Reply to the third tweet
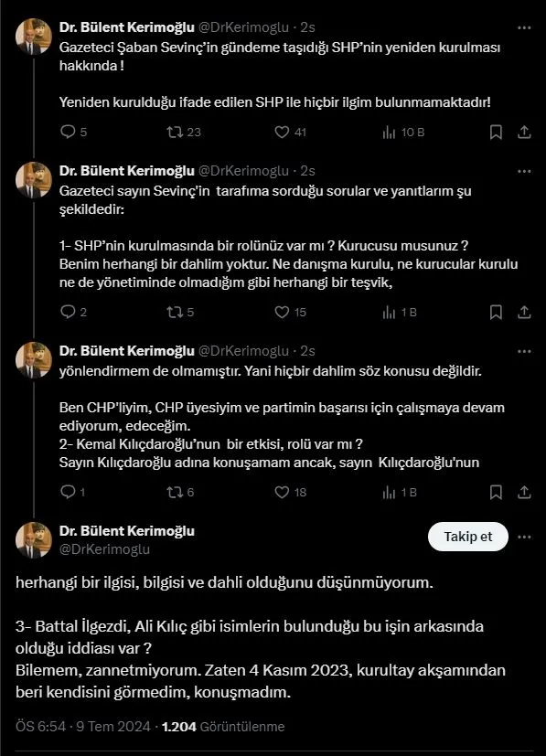The width and height of the screenshot is (546, 756). tap(66, 491)
